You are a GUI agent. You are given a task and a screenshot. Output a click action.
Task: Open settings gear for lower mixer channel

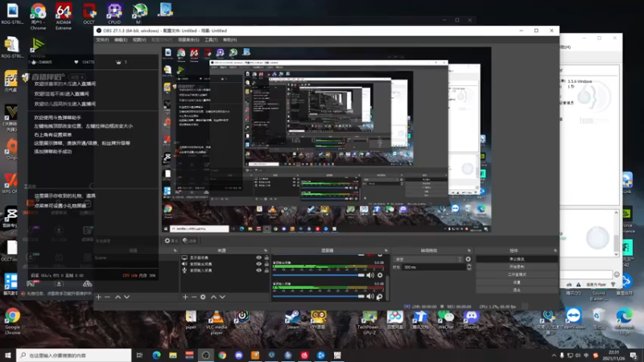pyautogui.click(x=380, y=296)
